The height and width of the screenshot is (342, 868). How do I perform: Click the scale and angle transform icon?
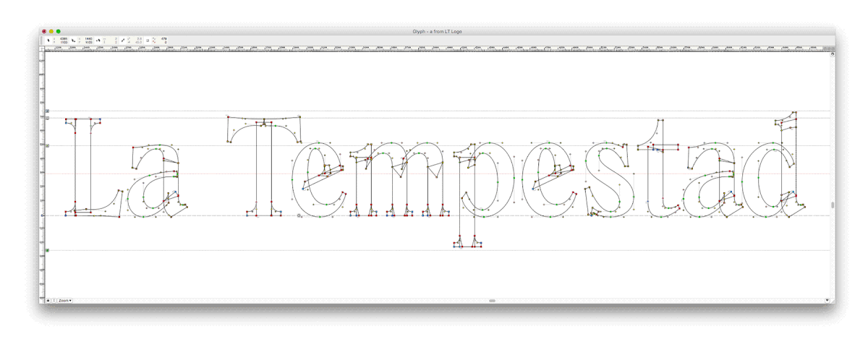pyautogui.click(x=123, y=40)
